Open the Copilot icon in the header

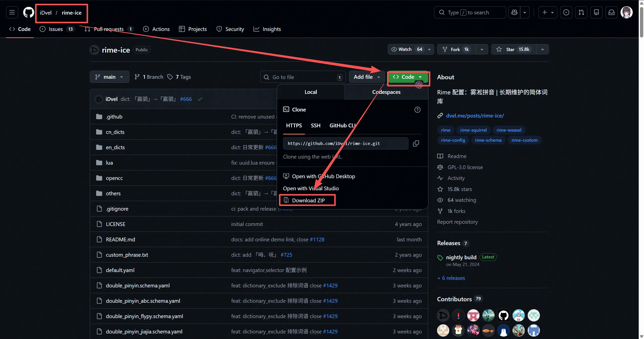tap(514, 12)
